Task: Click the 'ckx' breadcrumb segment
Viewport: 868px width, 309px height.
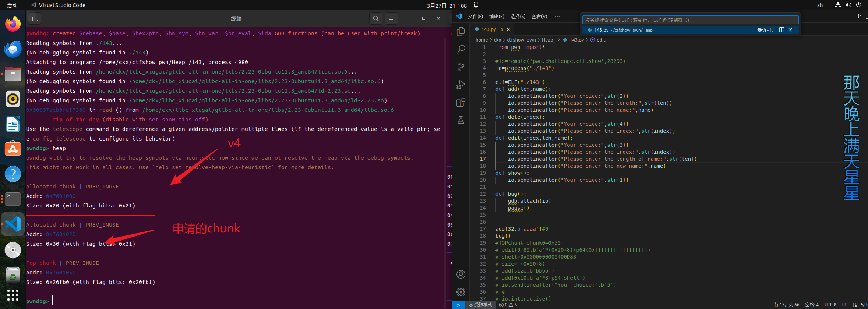Action: click(497, 40)
